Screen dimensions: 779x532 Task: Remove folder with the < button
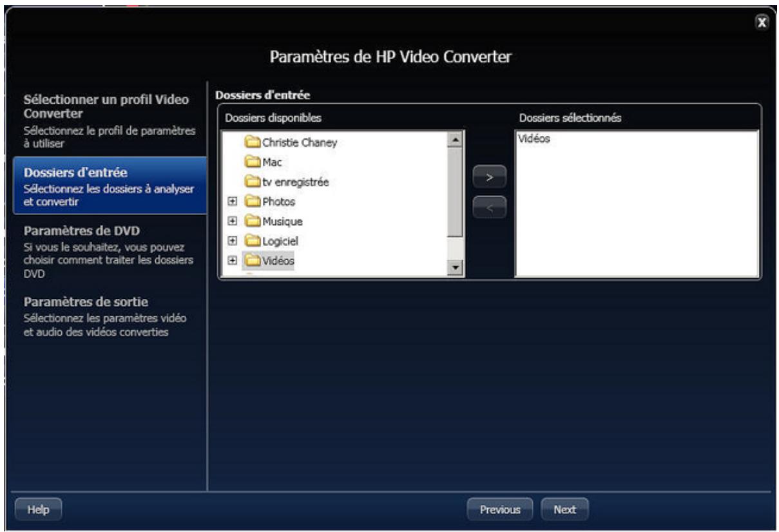(490, 207)
